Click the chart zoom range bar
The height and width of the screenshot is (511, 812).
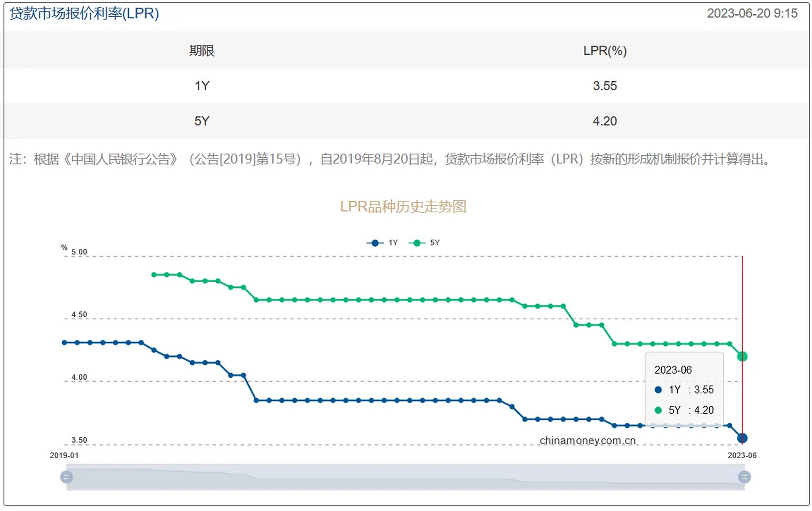[405, 477]
